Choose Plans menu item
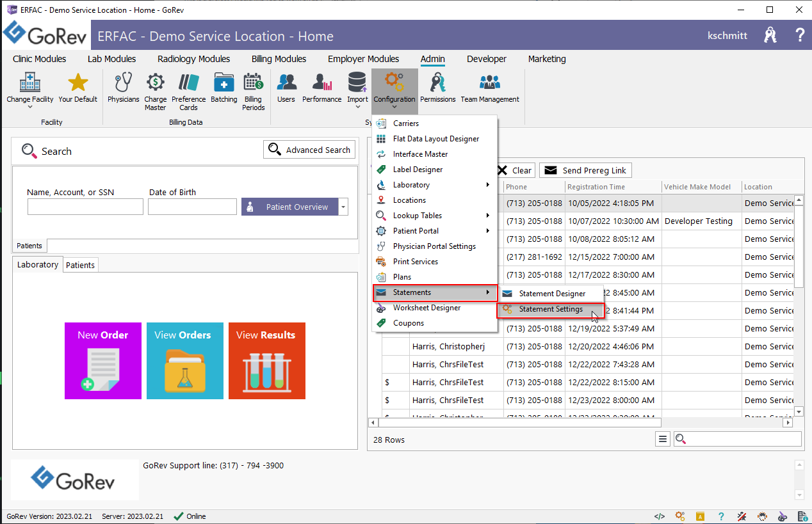The height and width of the screenshot is (524, 812). pos(435,277)
